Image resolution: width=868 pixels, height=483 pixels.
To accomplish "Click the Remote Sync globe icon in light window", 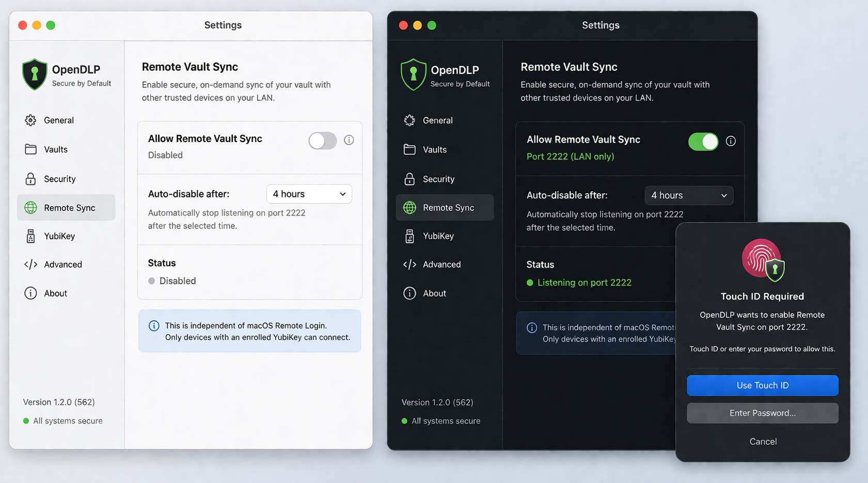I will (x=30, y=208).
